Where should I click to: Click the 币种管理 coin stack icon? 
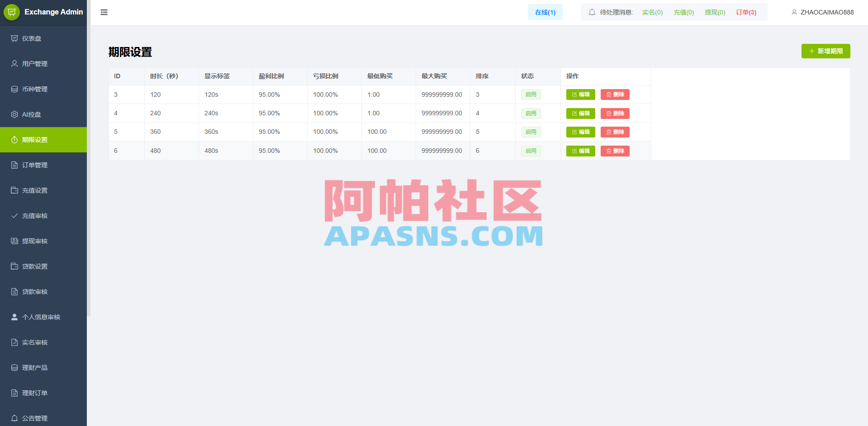[14, 89]
